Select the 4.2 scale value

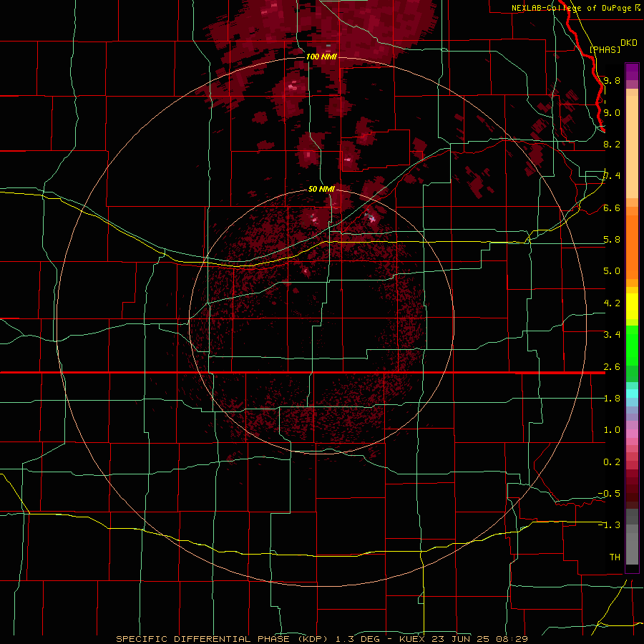(612, 303)
